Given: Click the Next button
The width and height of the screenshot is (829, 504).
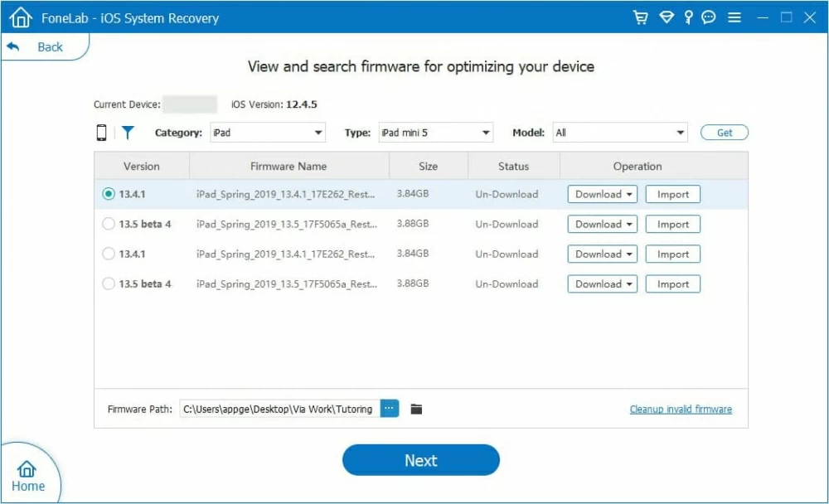Looking at the screenshot, I should pyautogui.click(x=420, y=460).
